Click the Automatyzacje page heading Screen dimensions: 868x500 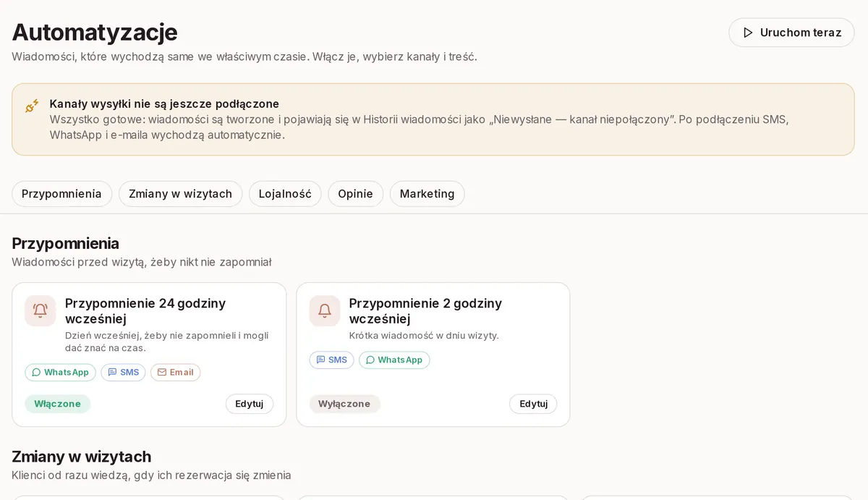(95, 32)
